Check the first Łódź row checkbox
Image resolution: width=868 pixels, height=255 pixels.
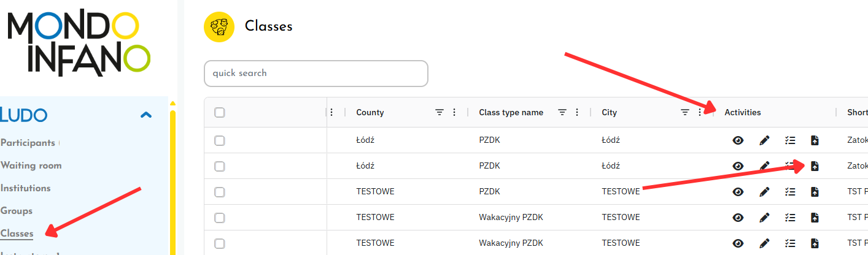tap(220, 140)
